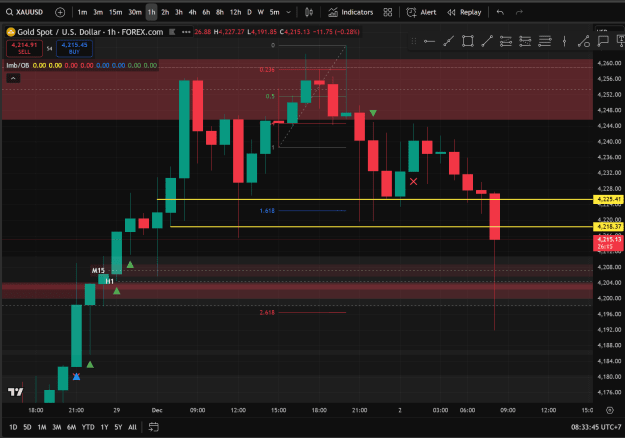Expand the timeframe interval dropdown chevron
This screenshot has width=625, height=438.
coord(289,12)
